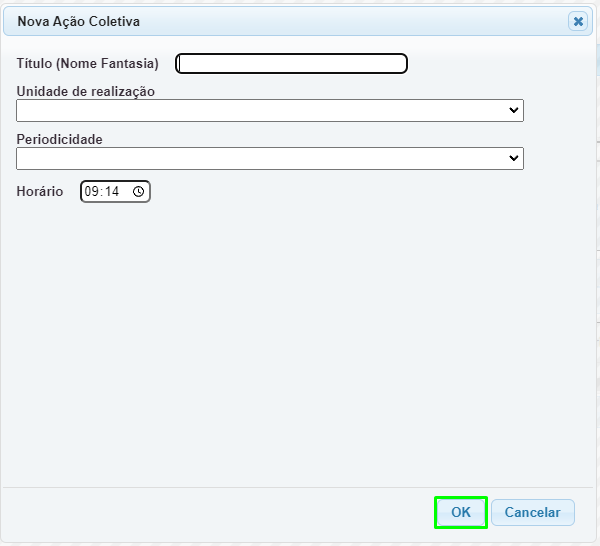Click the Periodicidade label text
Screen dimensions: 600x546
point(59,139)
